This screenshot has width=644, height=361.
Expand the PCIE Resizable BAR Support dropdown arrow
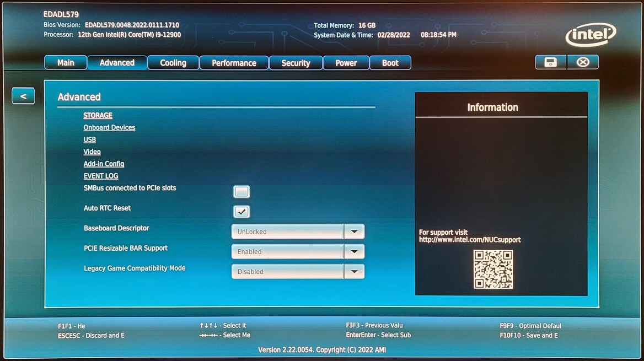point(354,251)
